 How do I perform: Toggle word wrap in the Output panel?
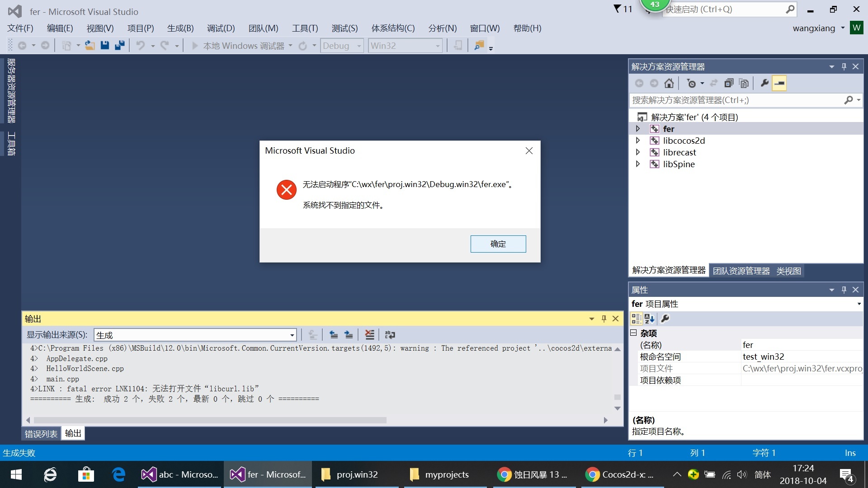point(390,335)
